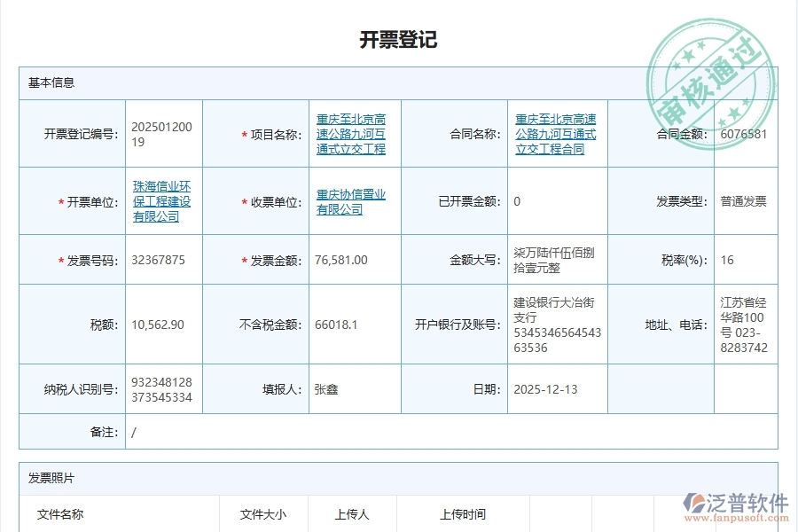Select the 文件大小 column header
The width and height of the screenshot is (798, 532).
tap(263, 513)
